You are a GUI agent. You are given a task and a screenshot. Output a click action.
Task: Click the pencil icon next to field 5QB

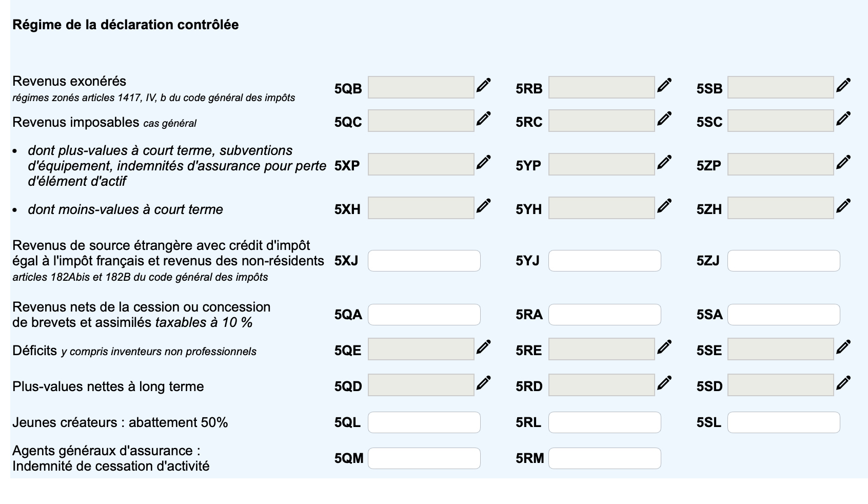pyautogui.click(x=484, y=85)
